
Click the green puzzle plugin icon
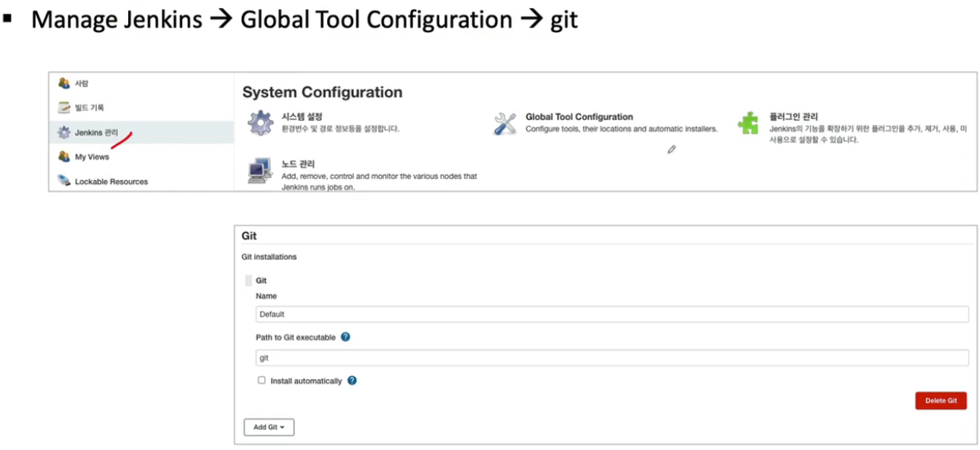[748, 123]
